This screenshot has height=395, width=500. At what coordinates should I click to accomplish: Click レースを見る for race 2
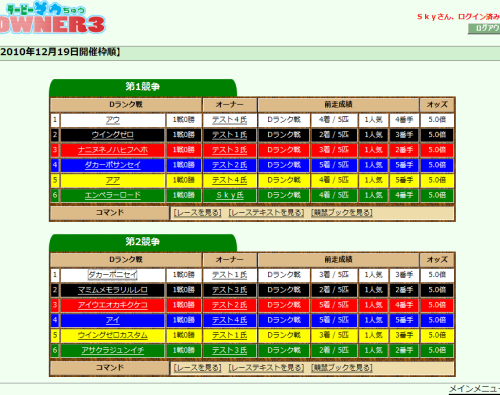pyautogui.click(x=197, y=368)
